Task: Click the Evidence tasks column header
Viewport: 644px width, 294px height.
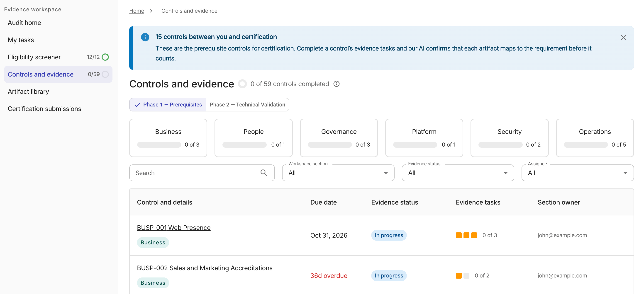Action: point(478,202)
